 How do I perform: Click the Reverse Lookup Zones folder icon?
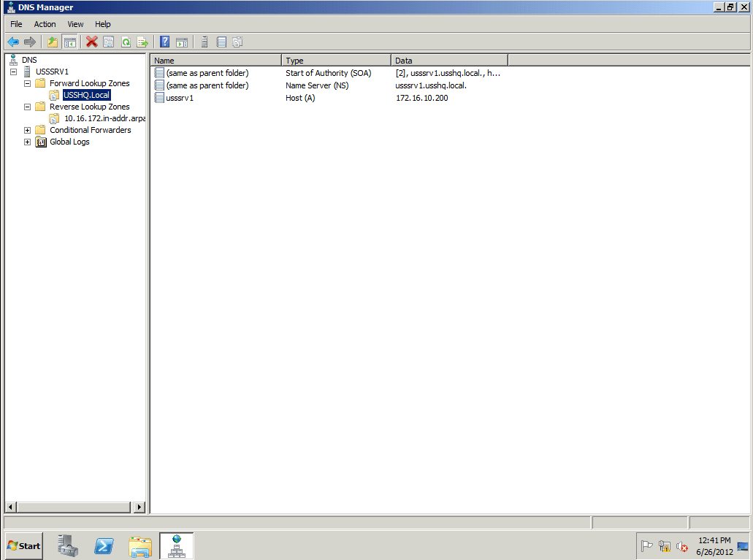pos(40,107)
